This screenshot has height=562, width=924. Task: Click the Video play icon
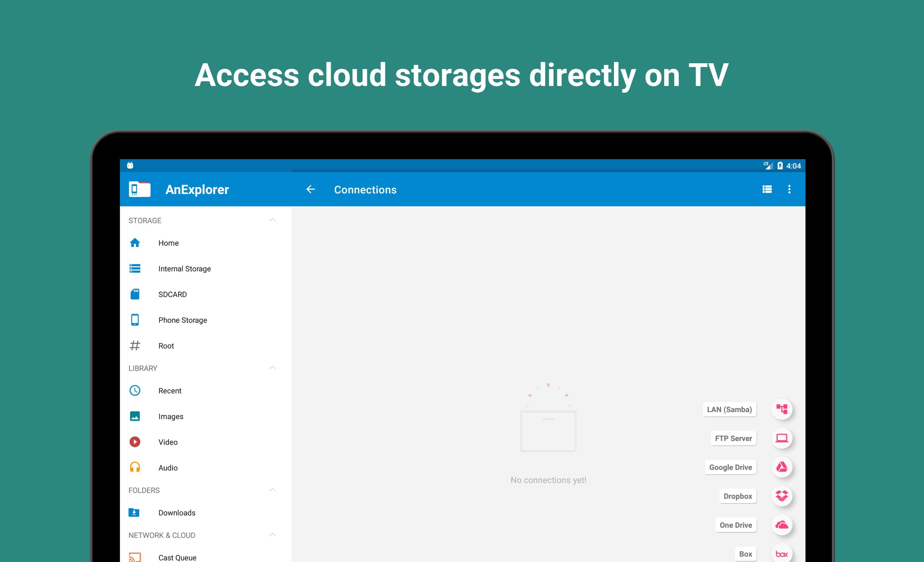pyautogui.click(x=135, y=442)
